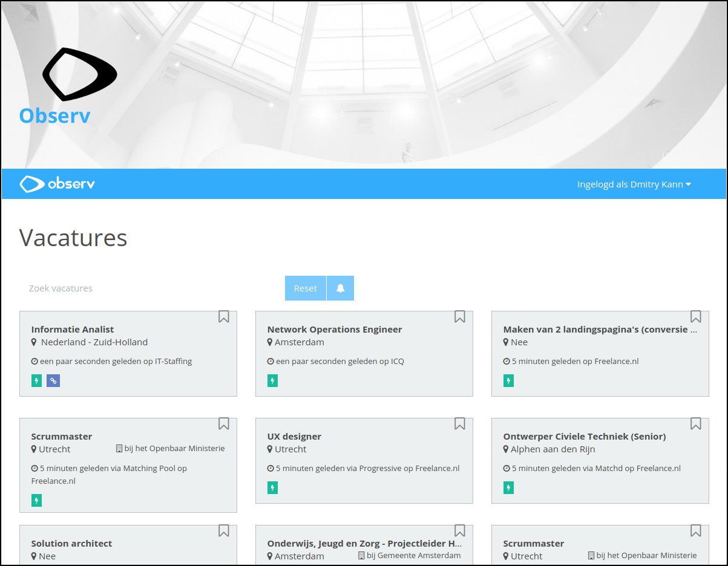Click '5 minuten geleden via Progressive op Freelance.nl'
The height and width of the screenshot is (566, 728).
(368, 469)
